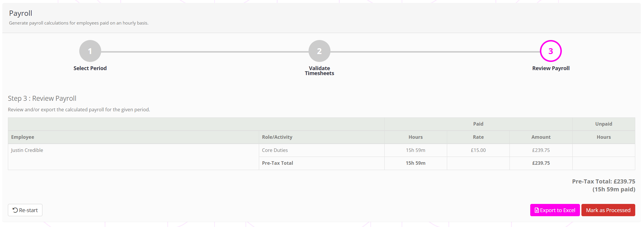Click the restart arrow icon beside Re-start
Screen dimensions: 644x227
click(15, 210)
